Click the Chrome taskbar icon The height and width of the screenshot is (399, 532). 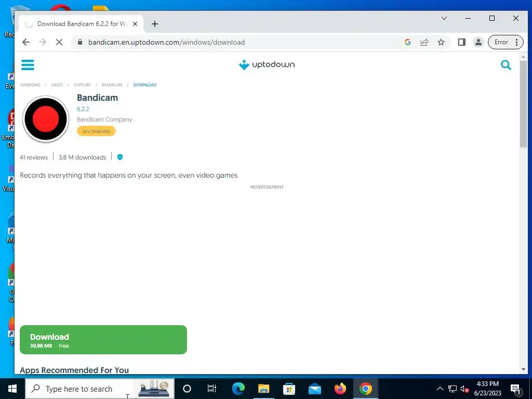pos(365,389)
